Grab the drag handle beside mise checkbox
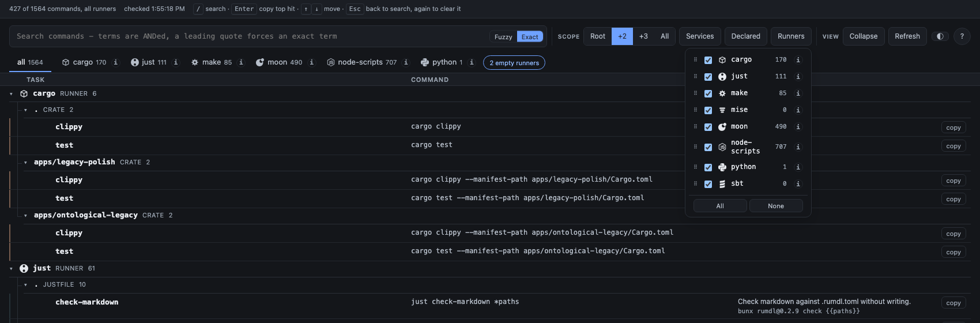The width and height of the screenshot is (980, 323). pos(695,110)
